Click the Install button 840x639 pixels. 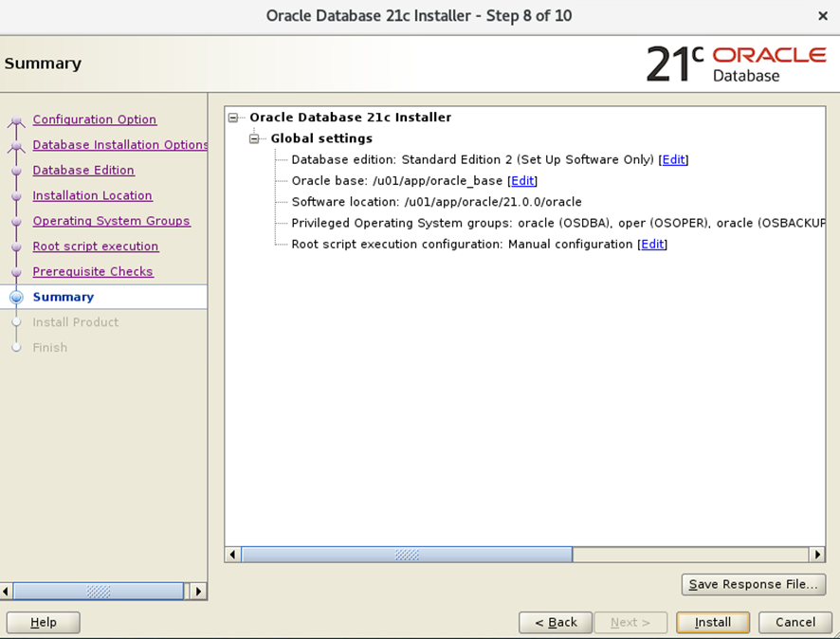[712, 622]
